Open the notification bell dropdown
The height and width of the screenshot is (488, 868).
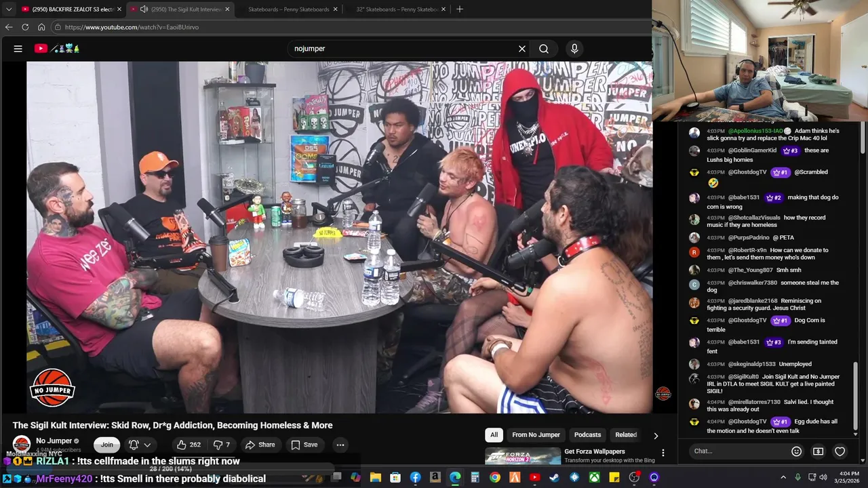point(139,445)
